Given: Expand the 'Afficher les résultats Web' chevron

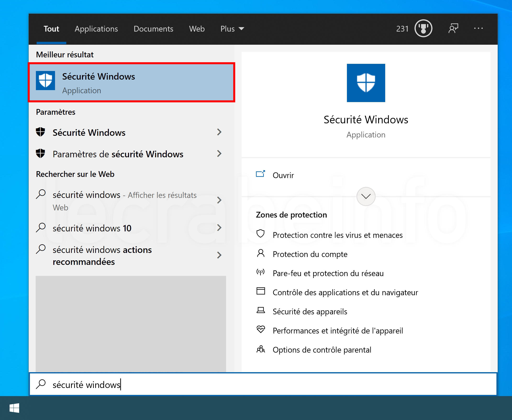Looking at the screenshot, I should click(219, 200).
